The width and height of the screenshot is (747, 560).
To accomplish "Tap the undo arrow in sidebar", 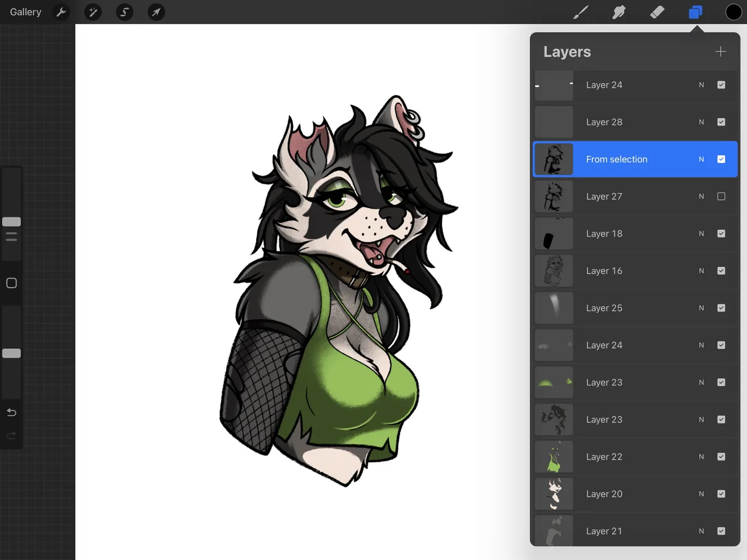I will tap(11, 412).
